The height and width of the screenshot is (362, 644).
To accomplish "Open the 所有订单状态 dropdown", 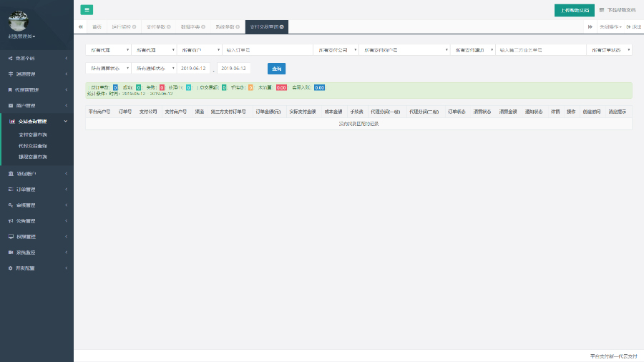I will (x=609, y=50).
